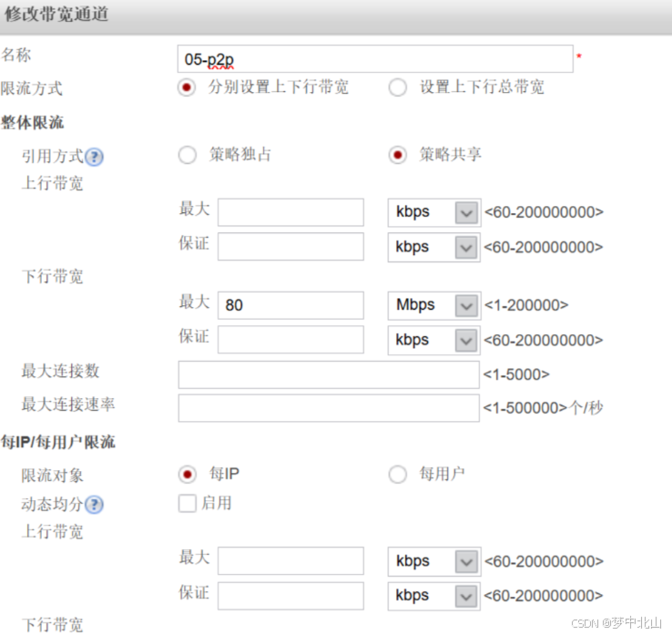
Task: Focus 每IP 上行带宽 最大 input field
Action: 290,561
